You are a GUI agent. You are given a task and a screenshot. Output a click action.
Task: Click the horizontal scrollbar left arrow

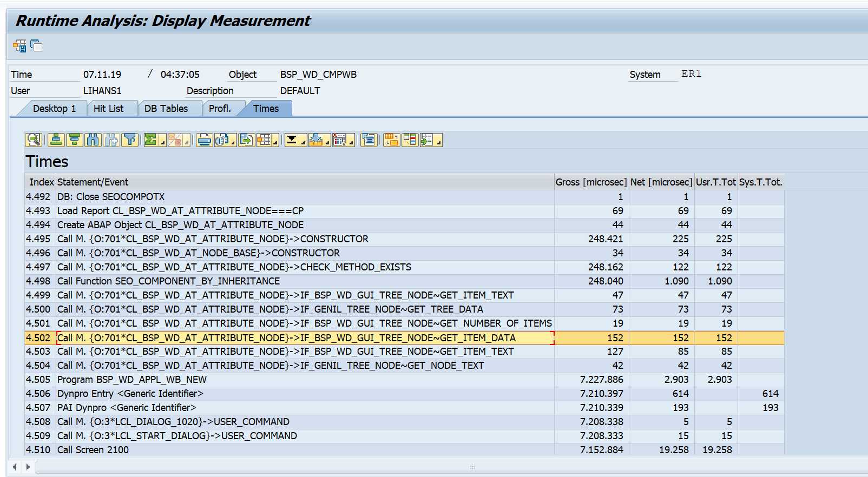[15, 466]
